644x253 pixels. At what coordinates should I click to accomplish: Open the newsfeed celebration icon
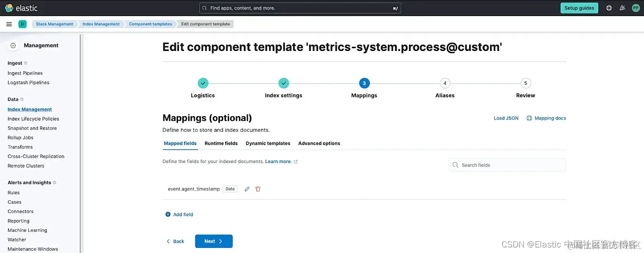(x=622, y=8)
